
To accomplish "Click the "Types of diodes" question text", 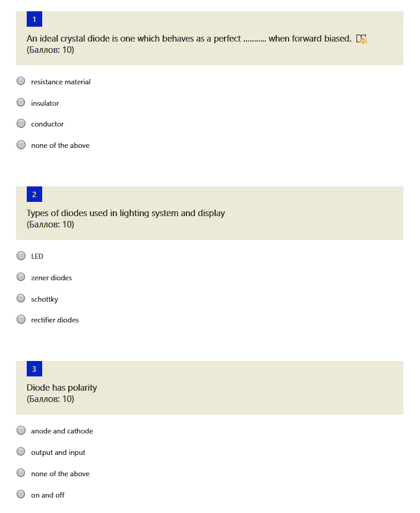I will click(x=125, y=213).
